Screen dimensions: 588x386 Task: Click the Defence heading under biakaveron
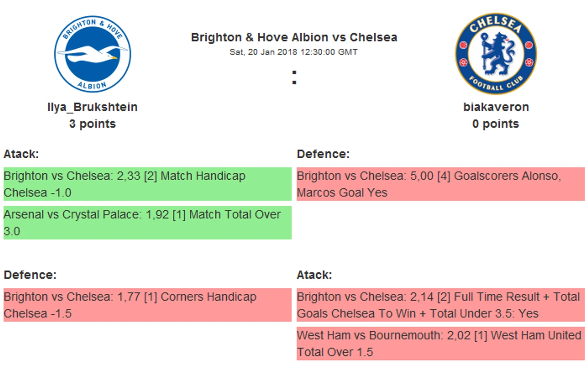pyautogui.click(x=323, y=154)
